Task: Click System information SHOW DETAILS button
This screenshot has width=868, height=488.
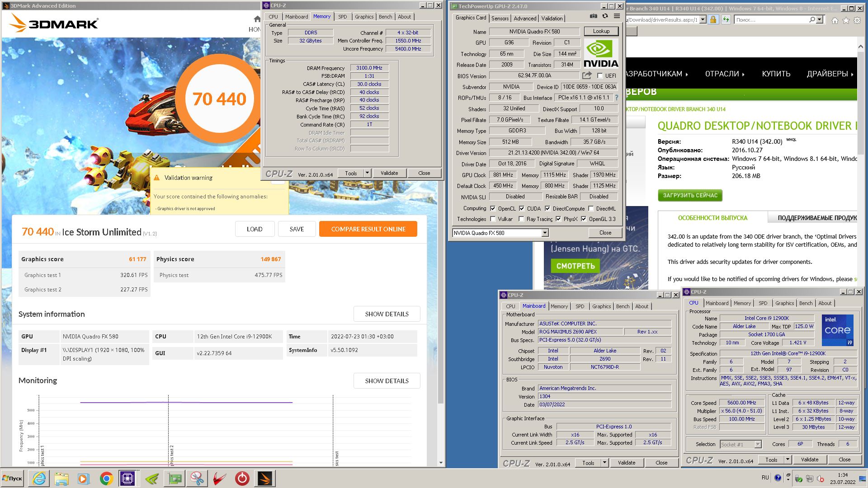Action: tap(387, 314)
